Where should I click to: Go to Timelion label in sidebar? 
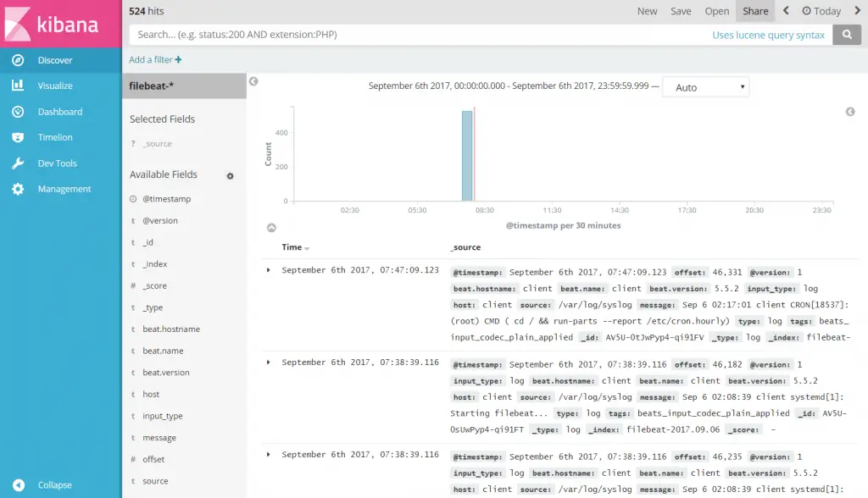click(55, 137)
